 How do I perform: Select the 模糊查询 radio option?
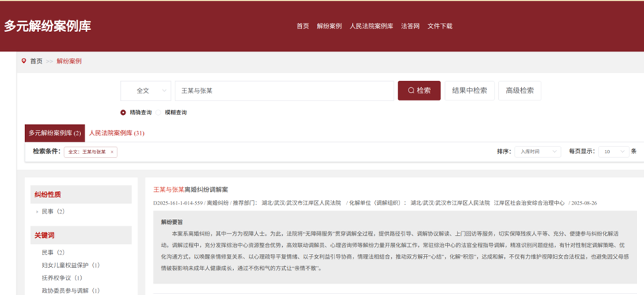point(159,112)
